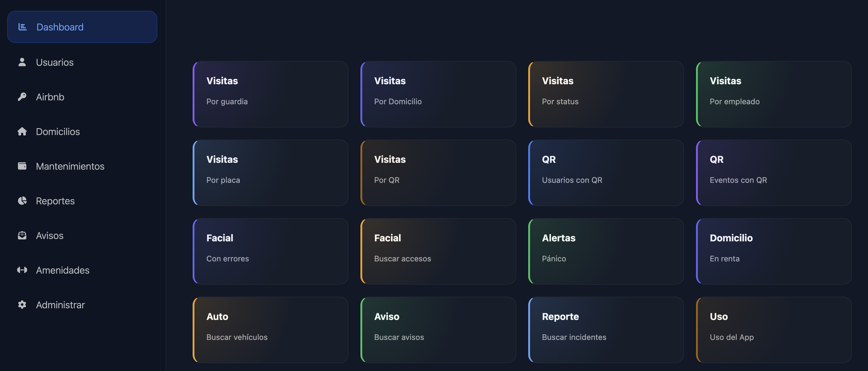Click the Administrar gear icon
This screenshot has height=371, width=868.
(22, 305)
